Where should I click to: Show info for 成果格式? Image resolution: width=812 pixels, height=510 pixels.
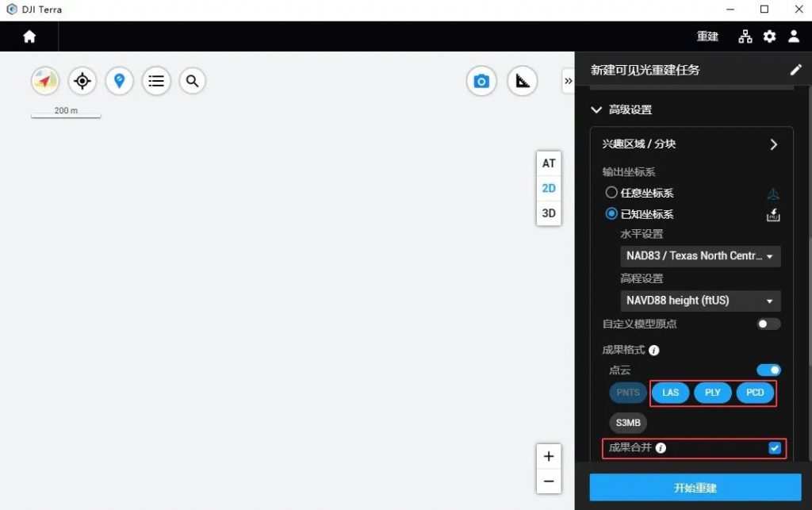(654, 351)
